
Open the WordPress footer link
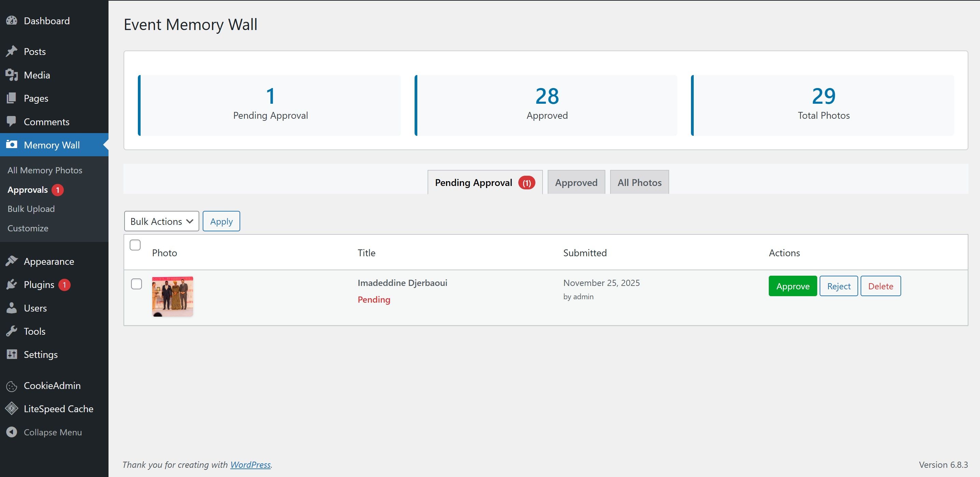(250, 464)
